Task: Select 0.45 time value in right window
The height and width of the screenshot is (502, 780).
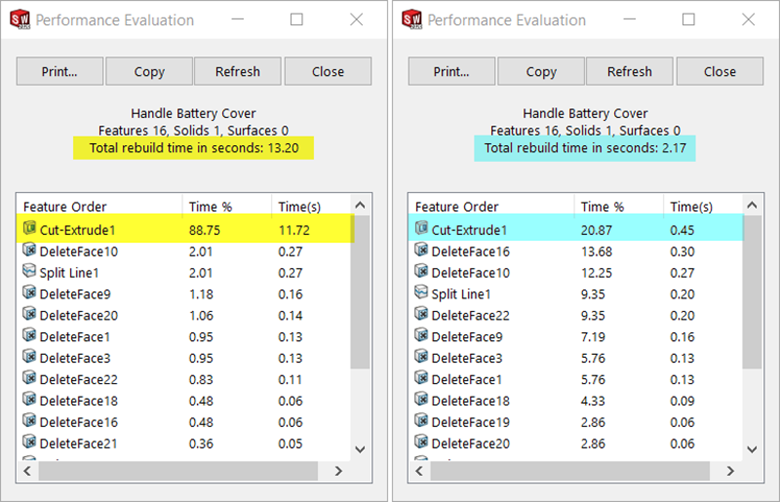Action: pos(682,230)
